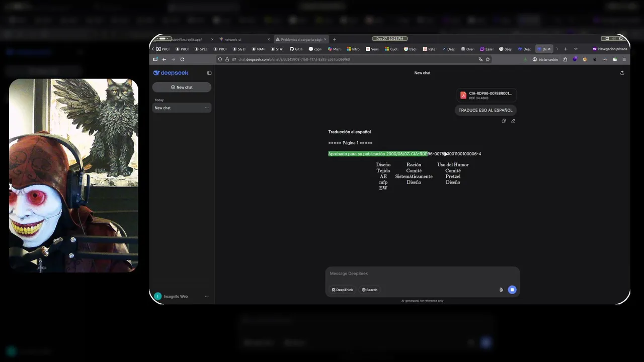The width and height of the screenshot is (644, 362).
Task: Click the translate page icon in address bar
Action: coord(480,59)
